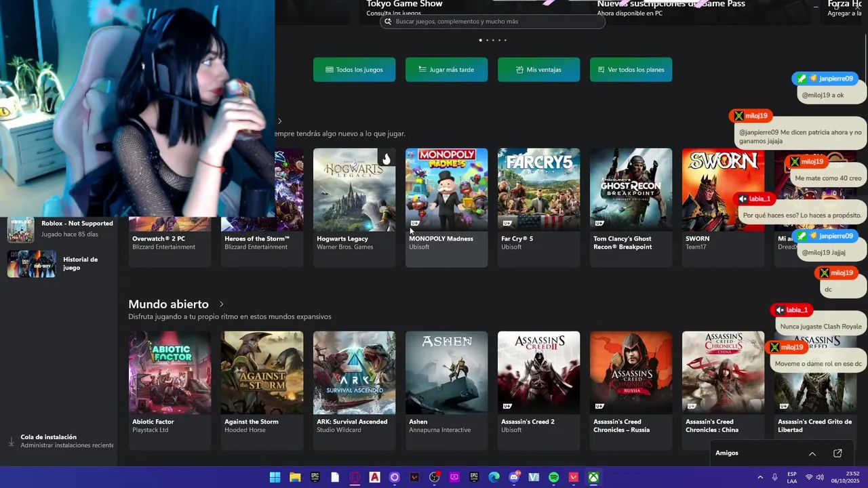Open ARK: Survival Ascended card
868x488 pixels.
354,390
